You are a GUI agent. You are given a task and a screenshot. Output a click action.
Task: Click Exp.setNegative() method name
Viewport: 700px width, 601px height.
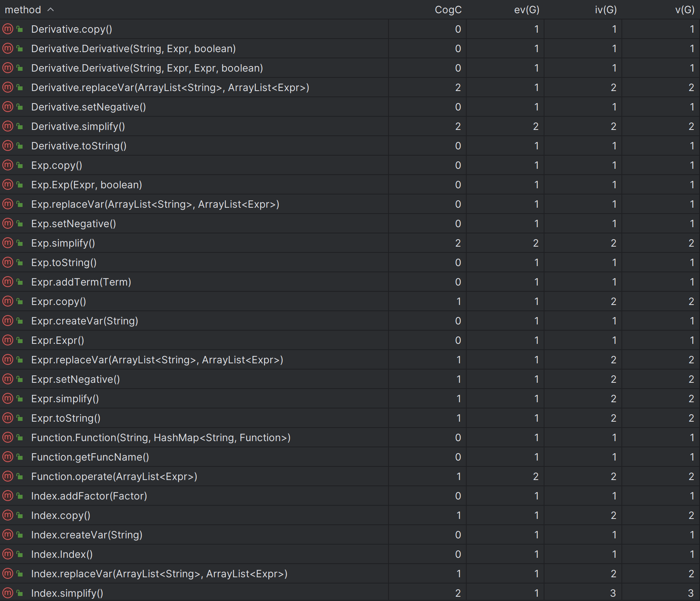click(x=73, y=224)
